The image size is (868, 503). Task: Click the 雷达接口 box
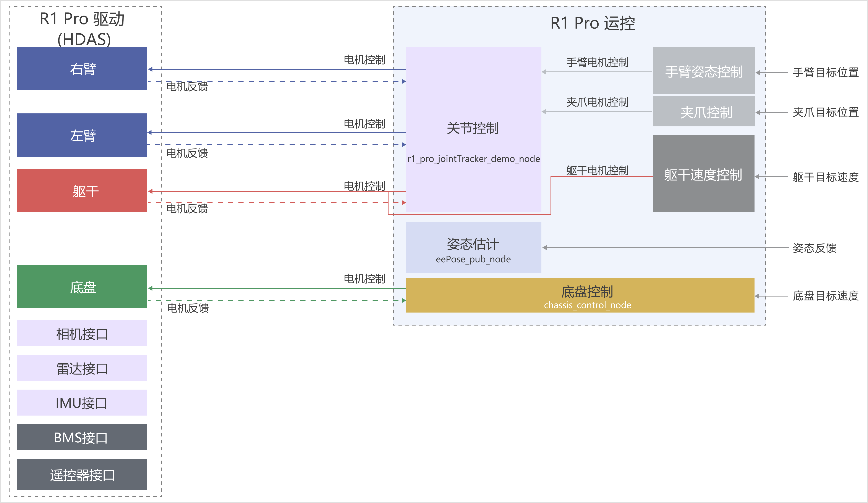click(x=82, y=368)
